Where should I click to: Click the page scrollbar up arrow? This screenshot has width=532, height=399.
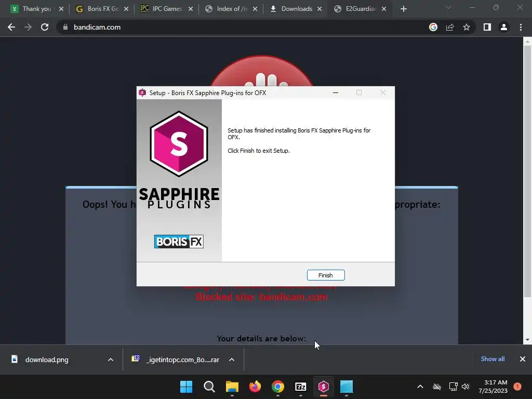pos(527,42)
